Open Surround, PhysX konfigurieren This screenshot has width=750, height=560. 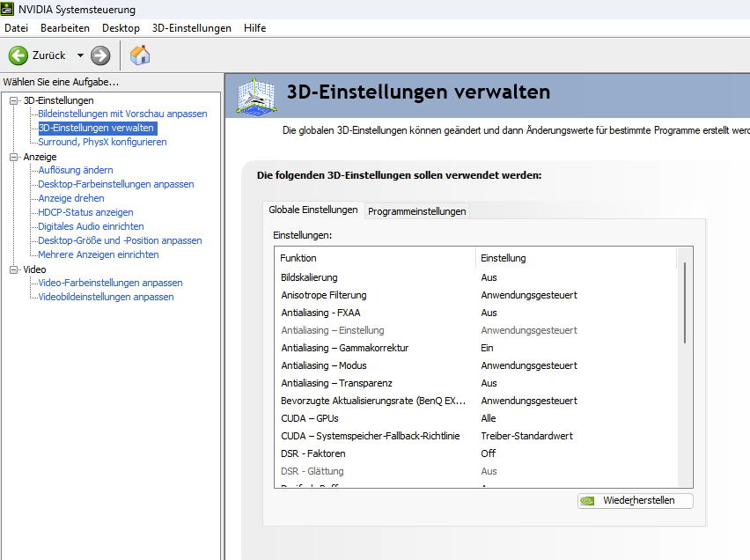[x=102, y=142]
